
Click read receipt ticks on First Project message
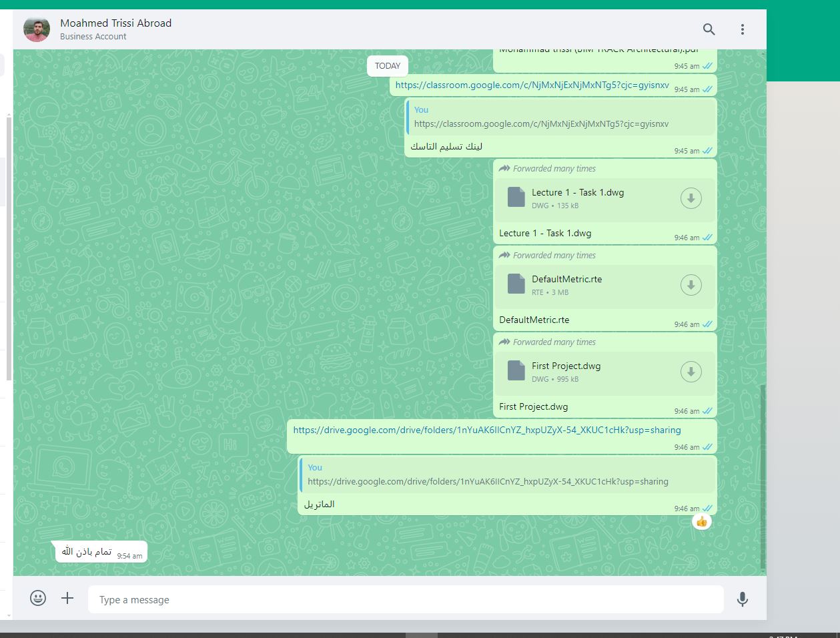(x=707, y=411)
